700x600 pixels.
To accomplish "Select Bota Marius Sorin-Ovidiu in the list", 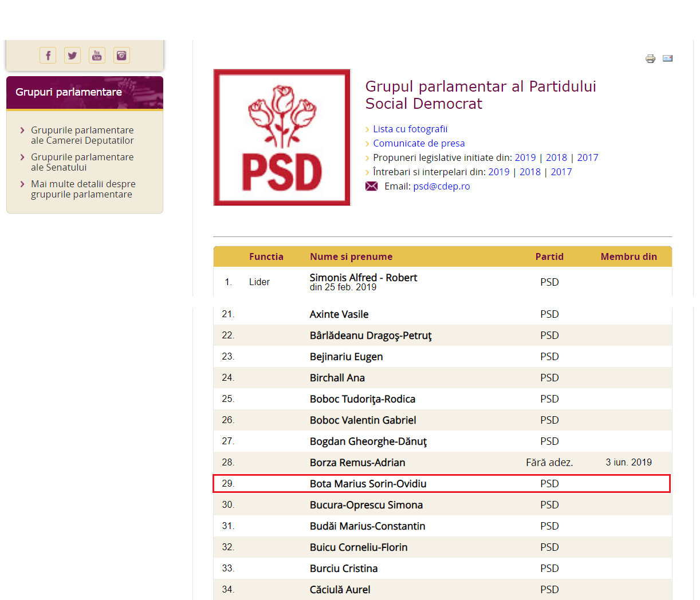I will pyautogui.click(x=368, y=484).
